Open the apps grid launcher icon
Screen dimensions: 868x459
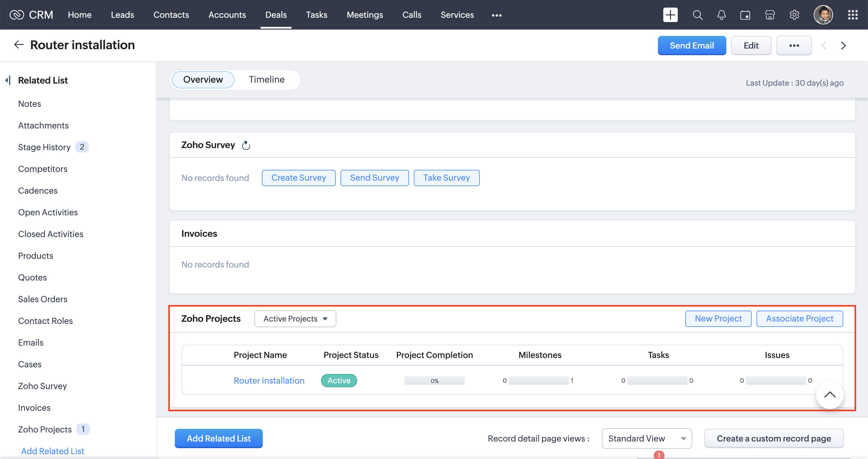(853, 15)
